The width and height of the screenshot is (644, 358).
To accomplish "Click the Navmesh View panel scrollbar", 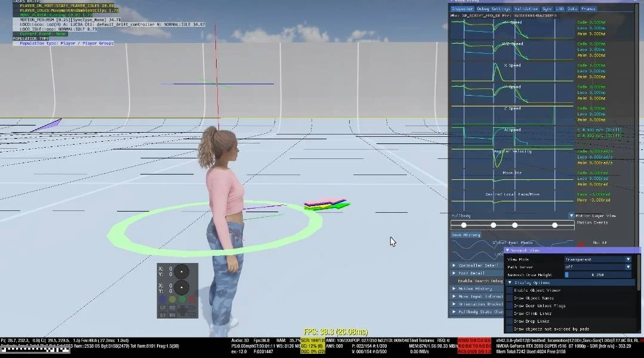I will tap(637, 274).
